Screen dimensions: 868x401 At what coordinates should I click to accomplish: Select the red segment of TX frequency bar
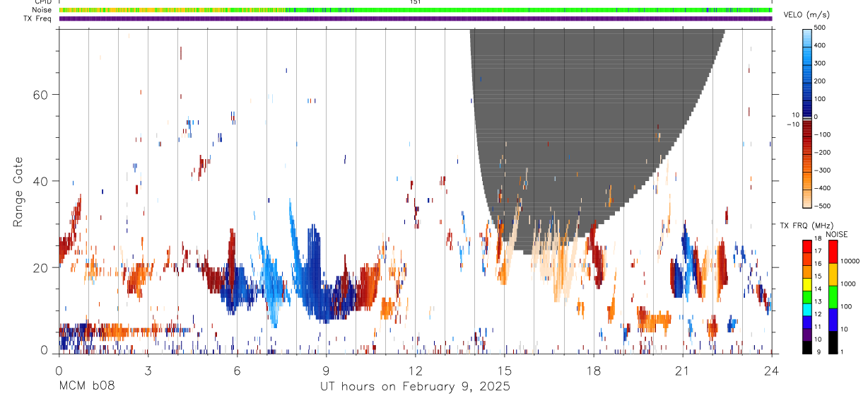click(807, 247)
